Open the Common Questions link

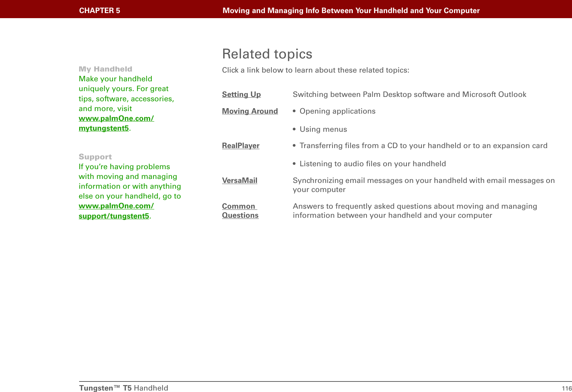coord(240,211)
